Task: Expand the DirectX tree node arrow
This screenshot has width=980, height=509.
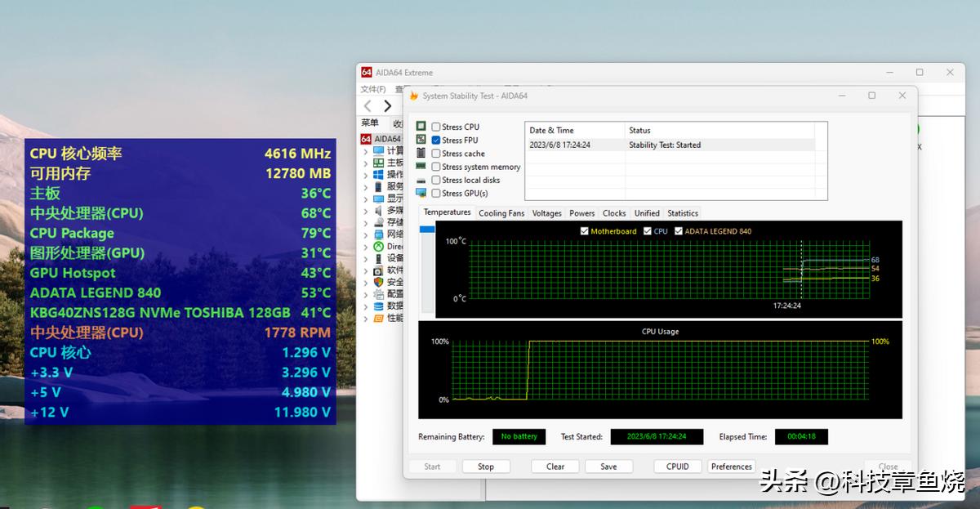Action: [x=366, y=246]
